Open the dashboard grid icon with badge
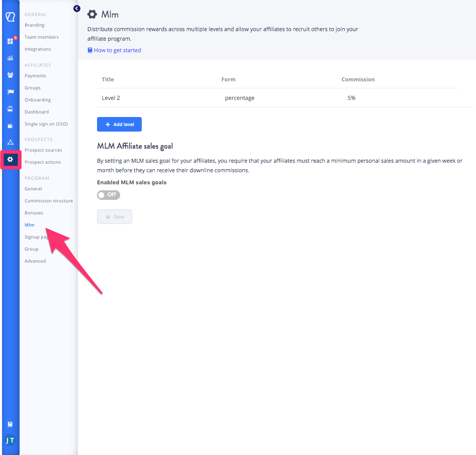The height and width of the screenshot is (455, 476). [10, 41]
